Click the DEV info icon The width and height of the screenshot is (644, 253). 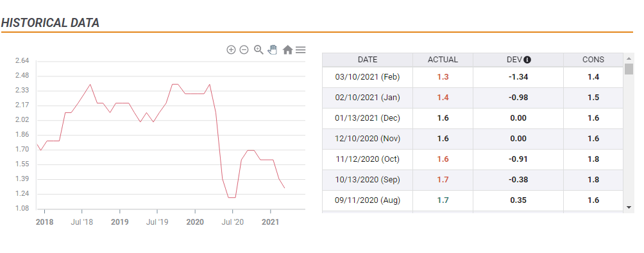527,60
